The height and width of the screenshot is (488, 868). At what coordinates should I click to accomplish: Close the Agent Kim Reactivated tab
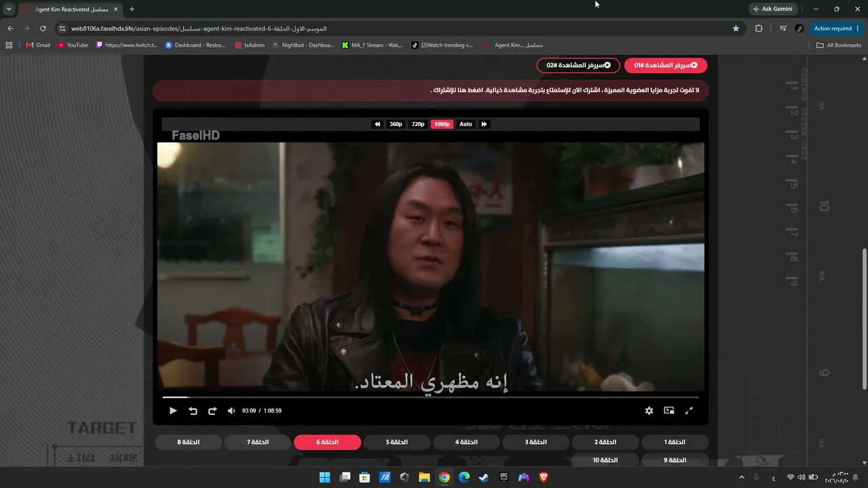[116, 9]
